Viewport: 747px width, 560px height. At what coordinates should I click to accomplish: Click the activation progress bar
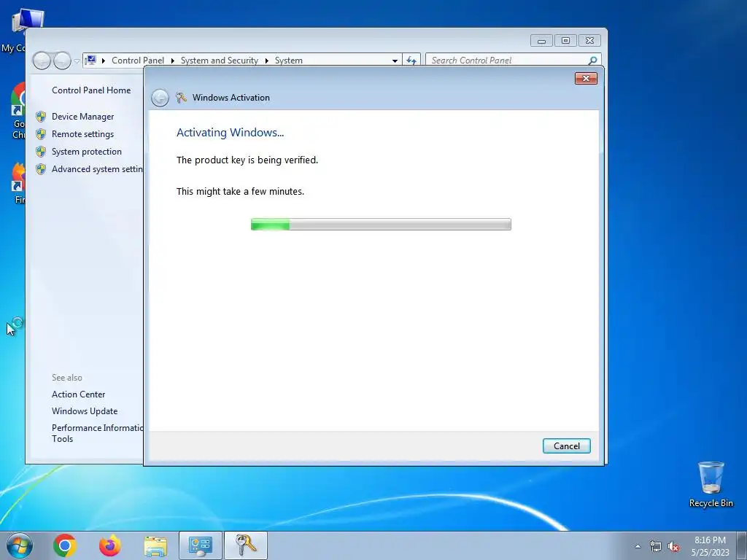click(x=381, y=225)
